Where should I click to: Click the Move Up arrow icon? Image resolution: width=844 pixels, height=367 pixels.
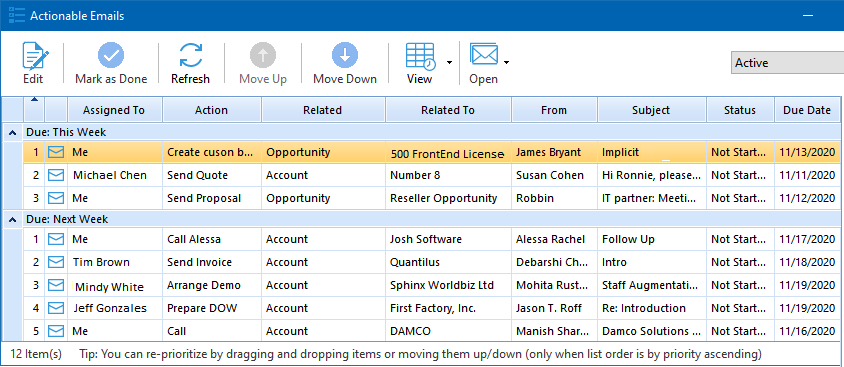pos(263,55)
